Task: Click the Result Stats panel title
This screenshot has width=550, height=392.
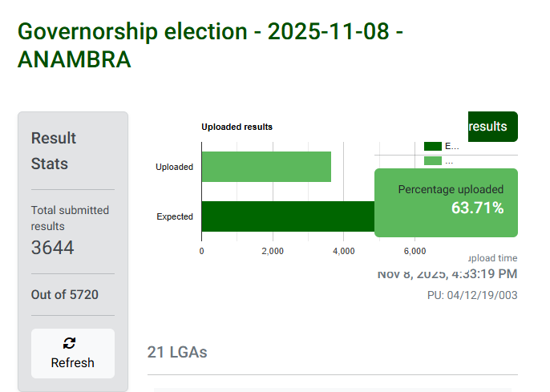Action: tap(54, 151)
